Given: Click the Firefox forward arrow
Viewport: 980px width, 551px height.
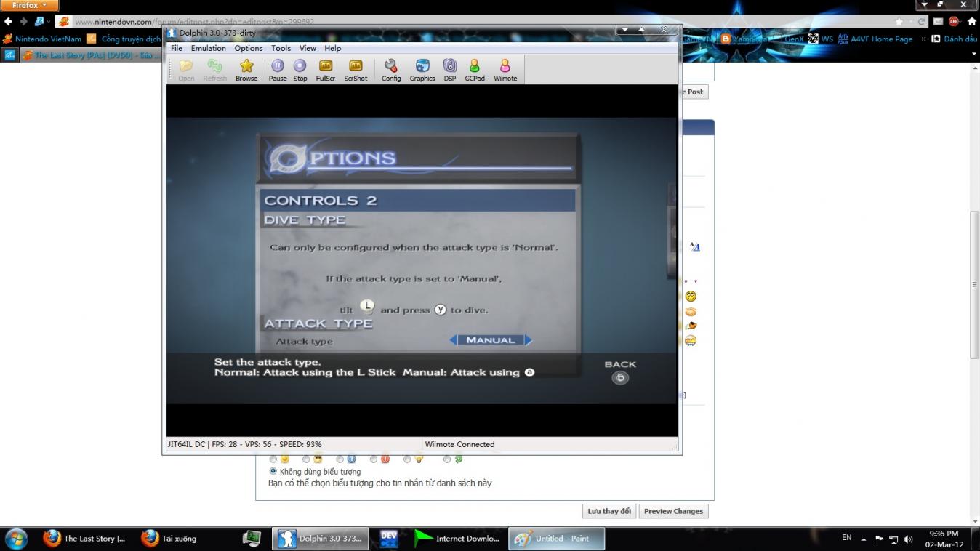Looking at the screenshot, I should coord(23,22).
